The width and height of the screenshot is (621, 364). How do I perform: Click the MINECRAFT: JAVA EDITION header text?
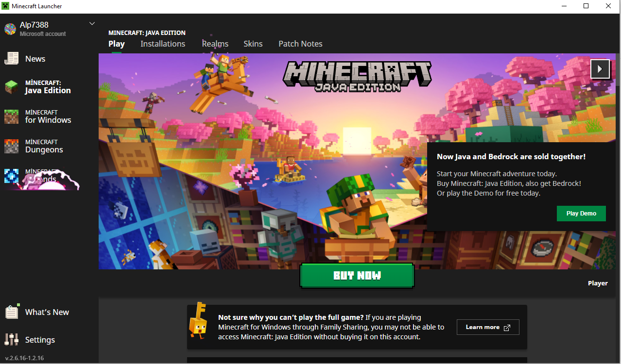click(147, 33)
